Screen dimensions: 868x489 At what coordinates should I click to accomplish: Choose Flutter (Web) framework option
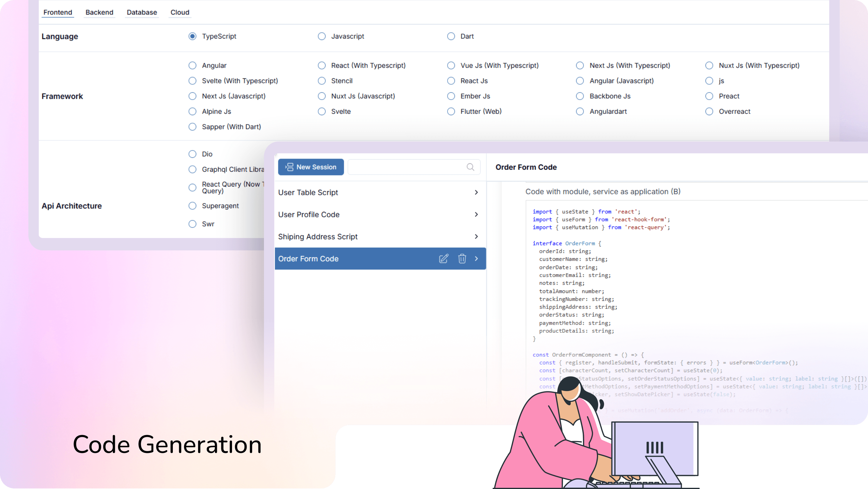(451, 112)
